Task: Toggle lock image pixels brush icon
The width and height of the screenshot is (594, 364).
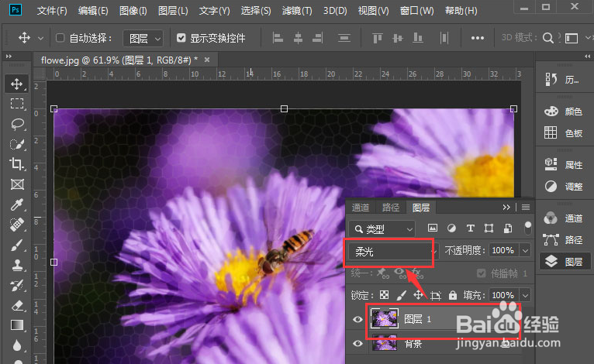Action: point(401,295)
